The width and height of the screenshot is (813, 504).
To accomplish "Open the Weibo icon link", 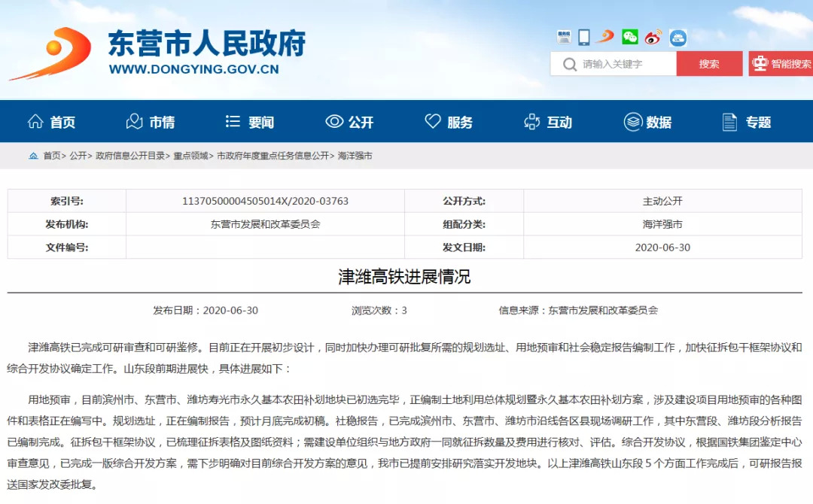I will [653, 36].
